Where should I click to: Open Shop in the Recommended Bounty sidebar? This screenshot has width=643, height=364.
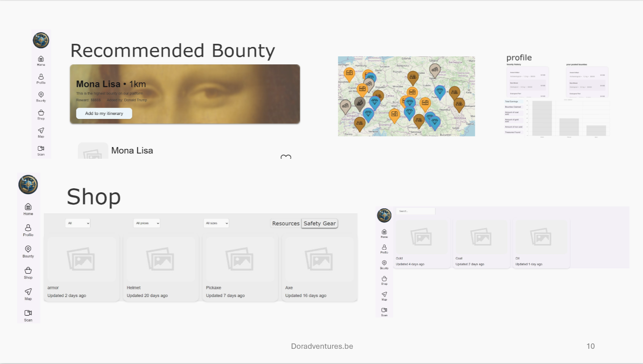point(41,114)
